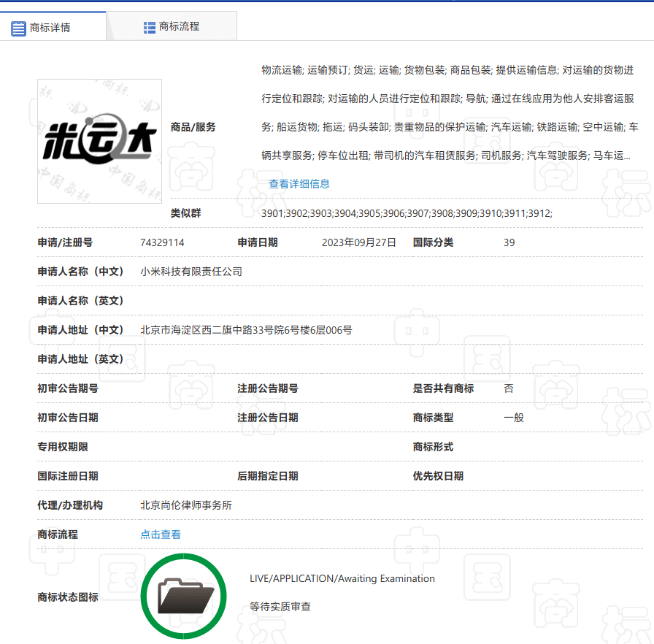
Task: Click the 商品/服务 field label
Action: tap(193, 127)
